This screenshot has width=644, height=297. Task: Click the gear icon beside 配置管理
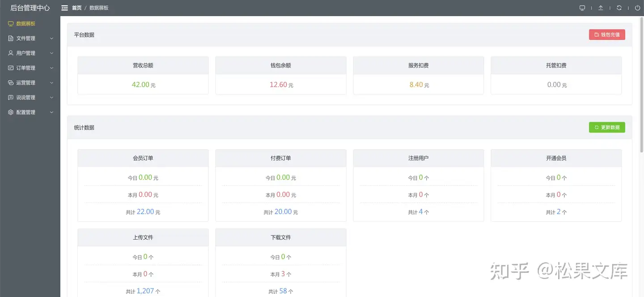click(11, 112)
